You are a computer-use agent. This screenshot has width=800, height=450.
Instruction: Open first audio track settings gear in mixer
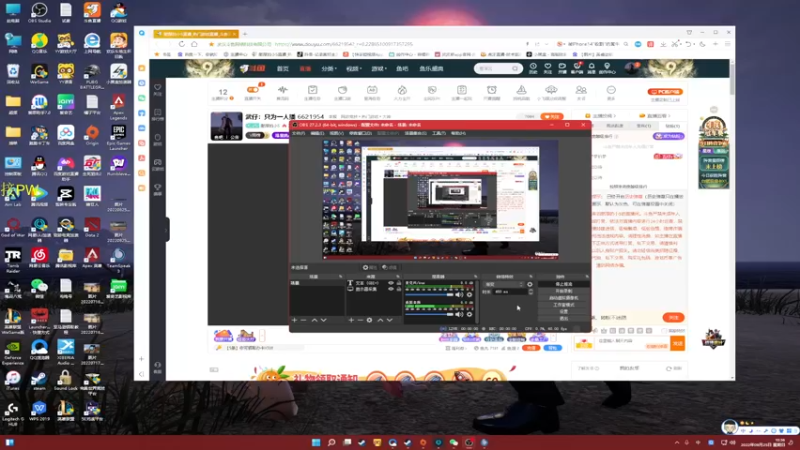469,295
